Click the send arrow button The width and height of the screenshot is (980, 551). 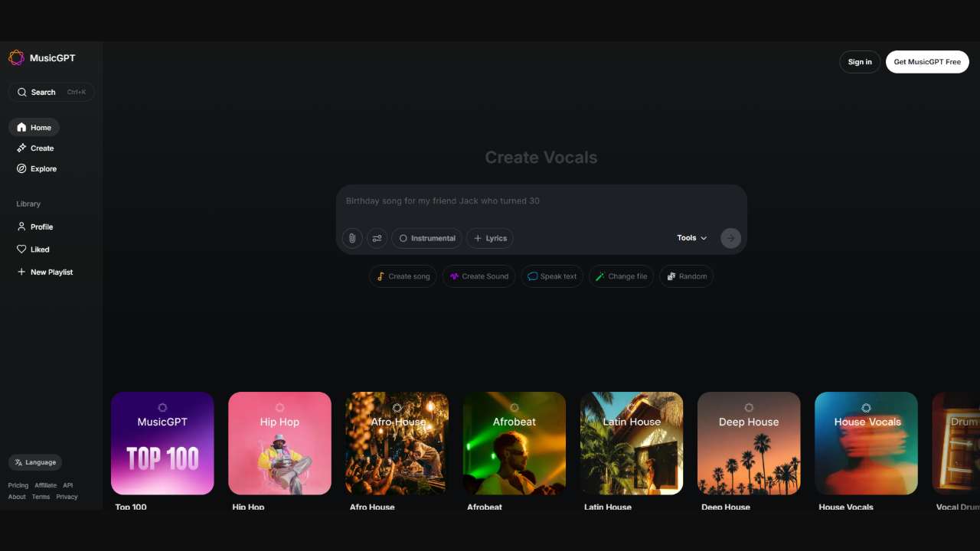coord(730,238)
